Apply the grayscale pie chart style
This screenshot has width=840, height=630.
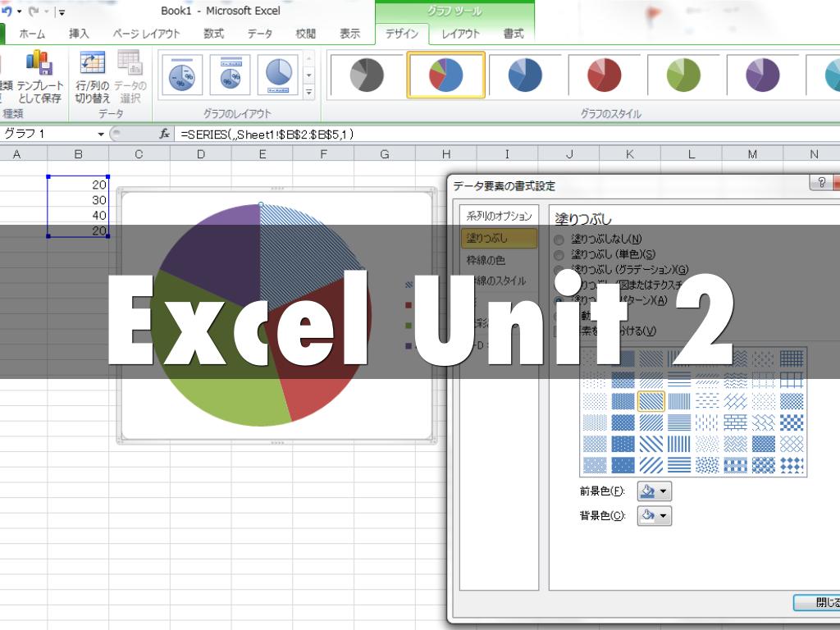(x=367, y=75)
